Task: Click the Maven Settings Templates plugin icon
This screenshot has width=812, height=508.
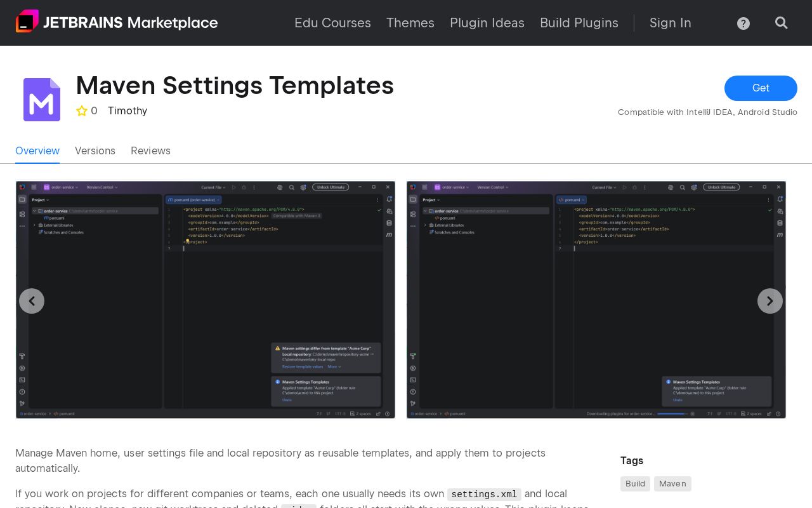Action: [42, 100]
